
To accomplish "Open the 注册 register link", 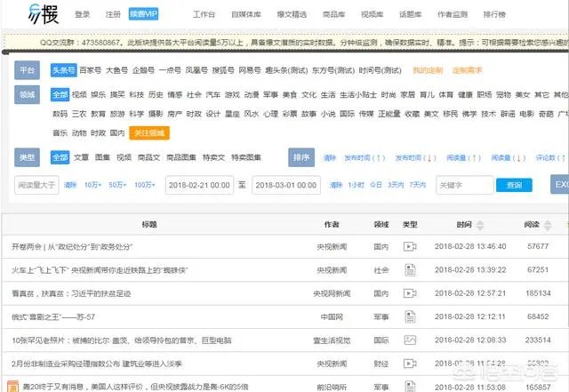I will (x=113, y=14).
